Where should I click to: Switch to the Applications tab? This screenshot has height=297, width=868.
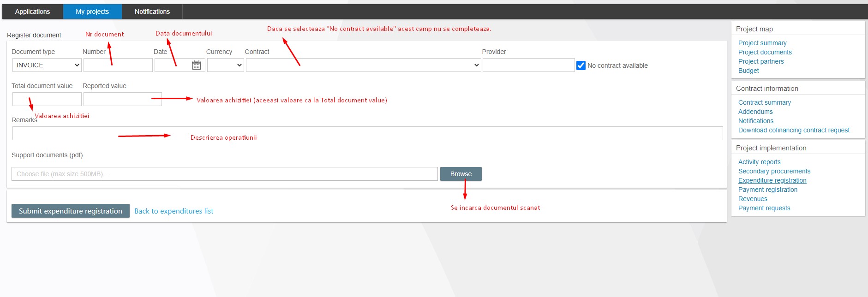pyautogui.click(x=32, y=12)
